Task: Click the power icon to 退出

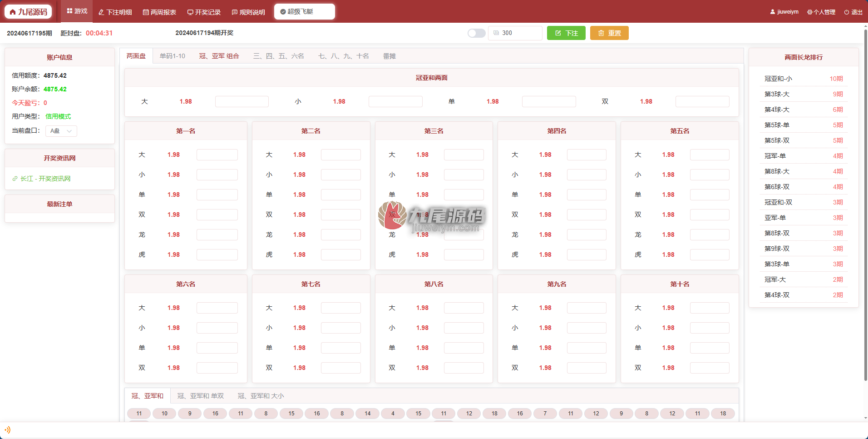Action: tap(847, 12)
